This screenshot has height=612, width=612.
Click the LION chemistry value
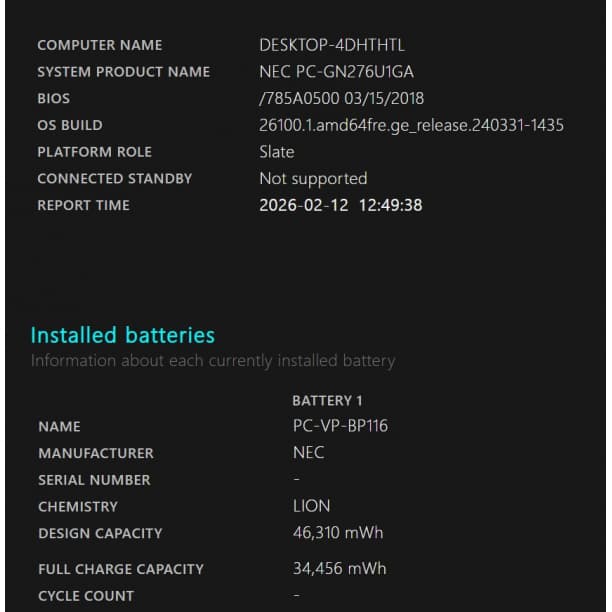tap(311, 506)
